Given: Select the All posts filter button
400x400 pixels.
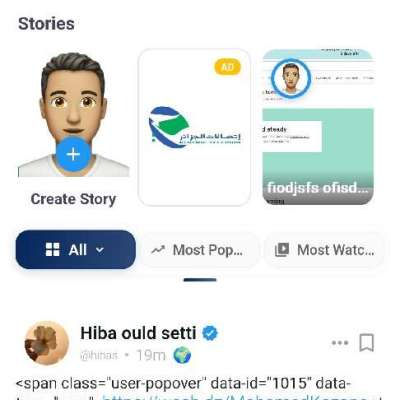Looking at the screenshot, I should [76, 249].
